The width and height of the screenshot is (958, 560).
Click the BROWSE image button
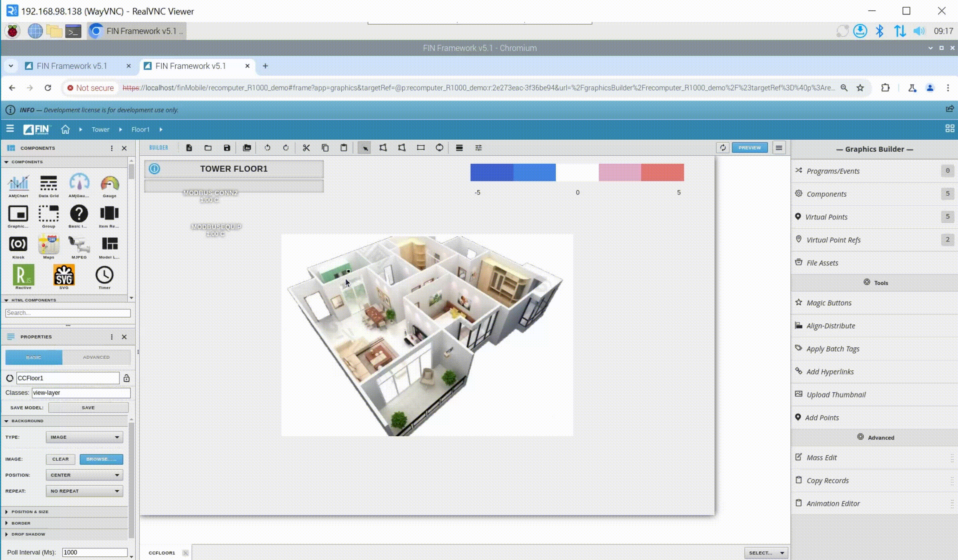[101, 459]
